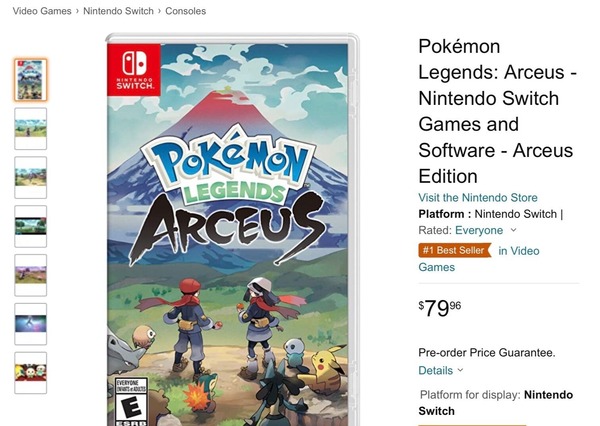600x426 pixels.
Task: Click the Pre-order Price Guarantee text
Action: pyautogui.click(x=486, y=352)
